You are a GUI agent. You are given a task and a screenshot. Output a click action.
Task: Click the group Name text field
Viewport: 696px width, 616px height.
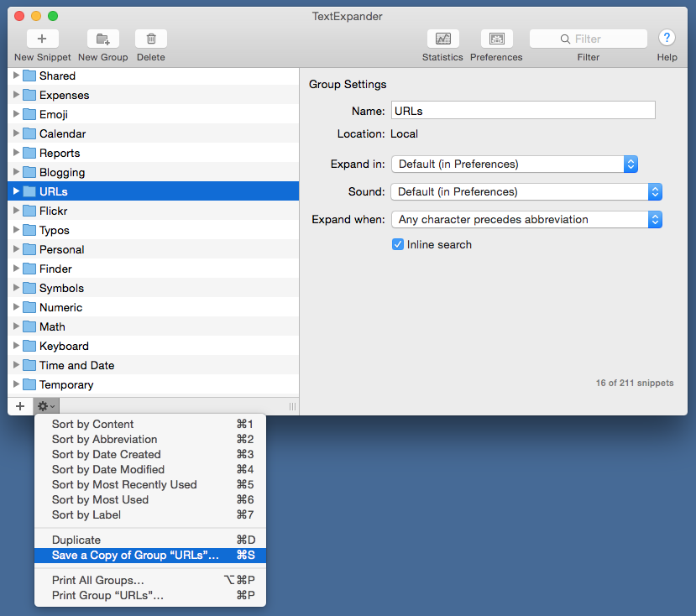pos(522,111)
